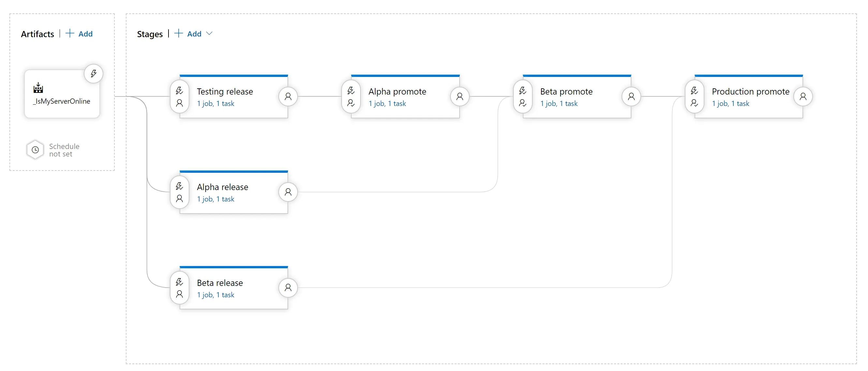The image size is (868, 371).
Task: Open post-deployment approvals for Beta promote
Action: (x=631, y=97)
